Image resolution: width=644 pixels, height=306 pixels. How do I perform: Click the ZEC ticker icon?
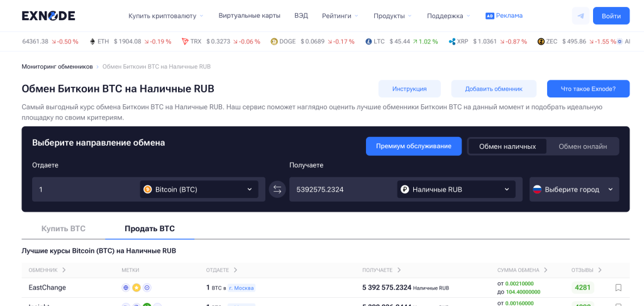pyautogui.click(x=541, y=41)
